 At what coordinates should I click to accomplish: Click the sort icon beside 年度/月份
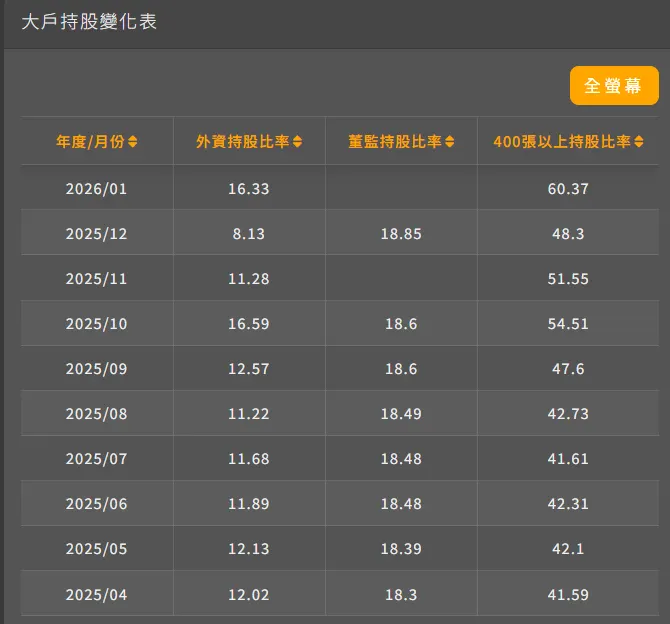(x=132, y=141)
